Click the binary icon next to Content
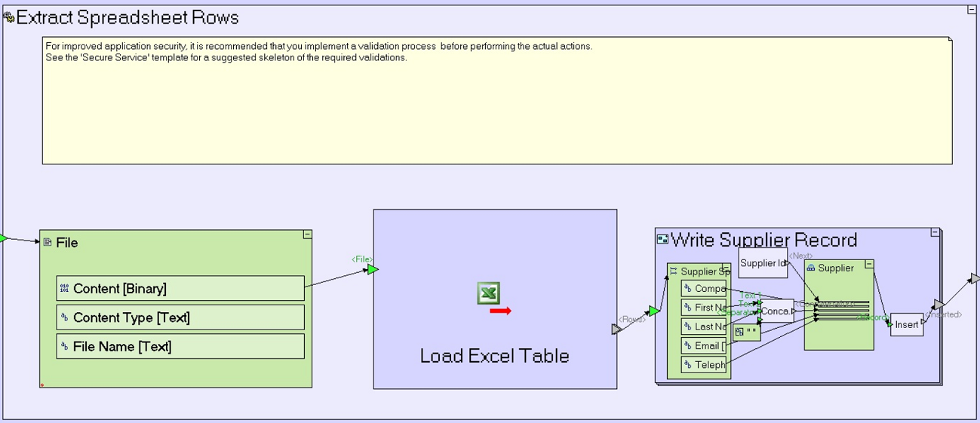 coord(64,289)
